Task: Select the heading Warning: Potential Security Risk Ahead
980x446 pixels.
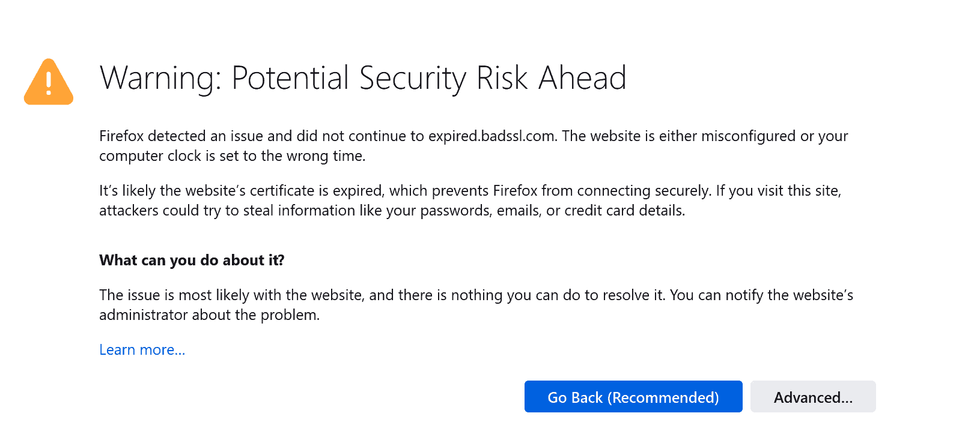Action: (363, 77)
